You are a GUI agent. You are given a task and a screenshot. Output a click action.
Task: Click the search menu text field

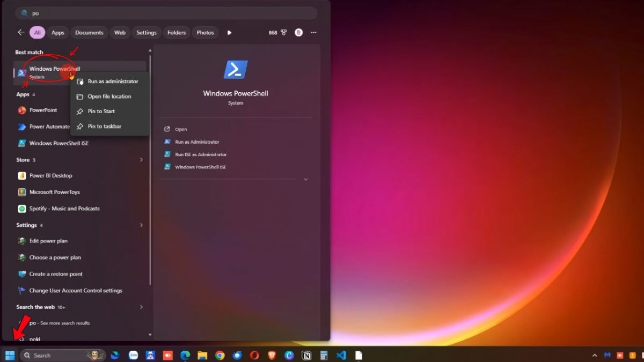(166, 13)
